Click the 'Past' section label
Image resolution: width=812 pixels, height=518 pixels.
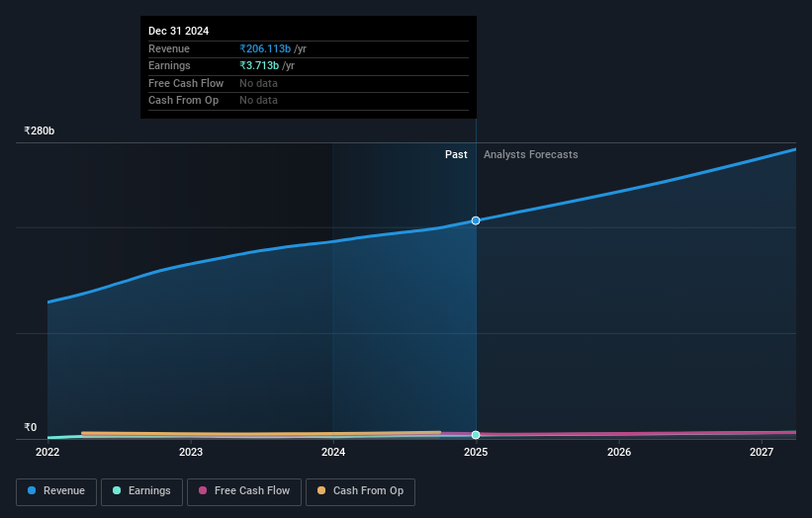456,155
